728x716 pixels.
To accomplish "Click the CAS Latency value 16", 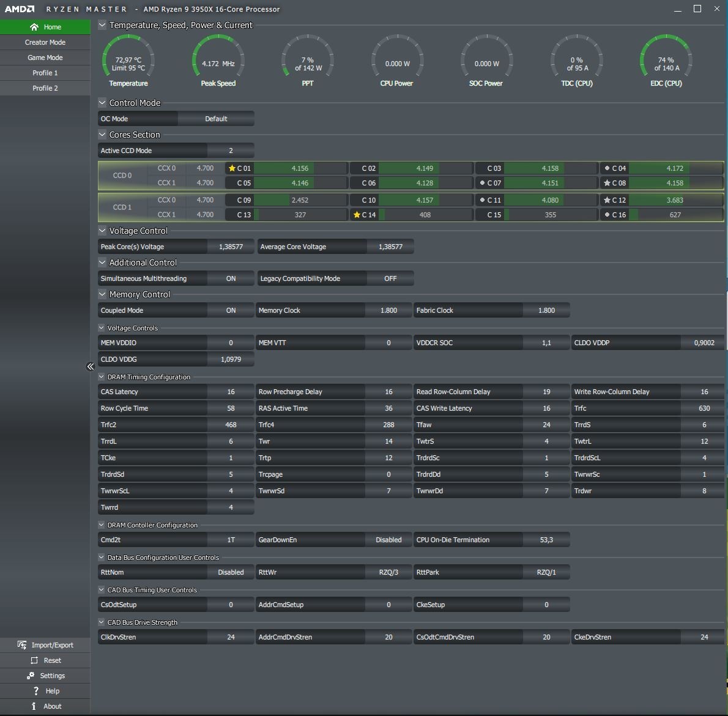I will point(231,392).
